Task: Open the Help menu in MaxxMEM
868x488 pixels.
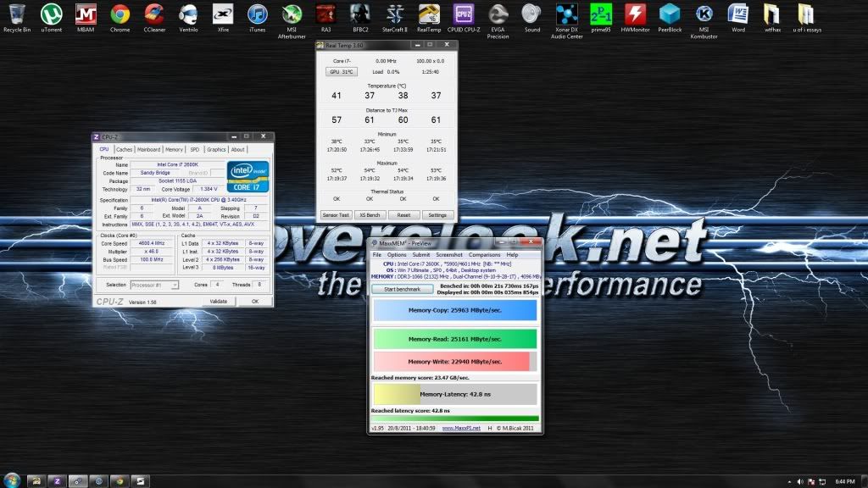Action: (x=512, y=255)
